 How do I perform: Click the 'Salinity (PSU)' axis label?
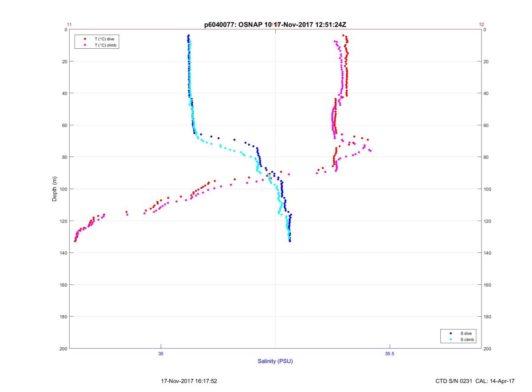(x=275, y=361)
